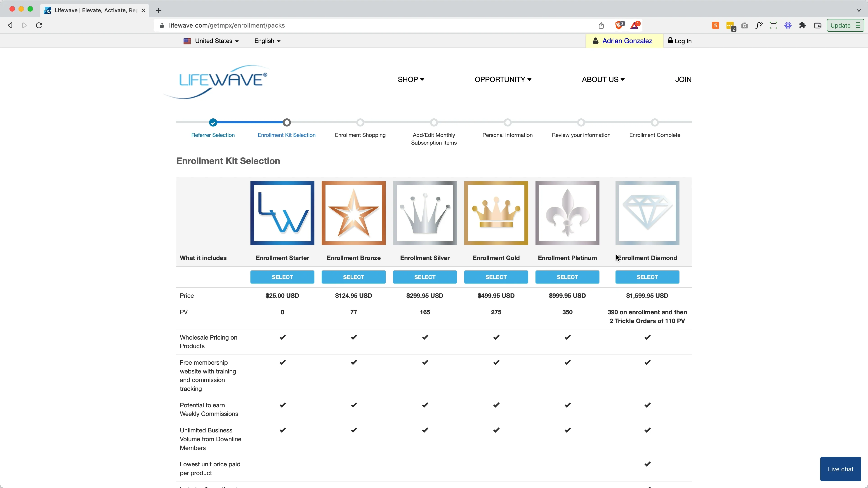The width and height of the screenshot is (868, 488).
Task: Open the Fakespot f? extension icon
Action: (759, 25)
